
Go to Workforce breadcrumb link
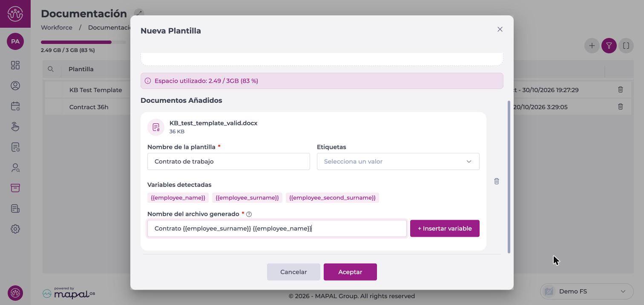pos(57,27)
